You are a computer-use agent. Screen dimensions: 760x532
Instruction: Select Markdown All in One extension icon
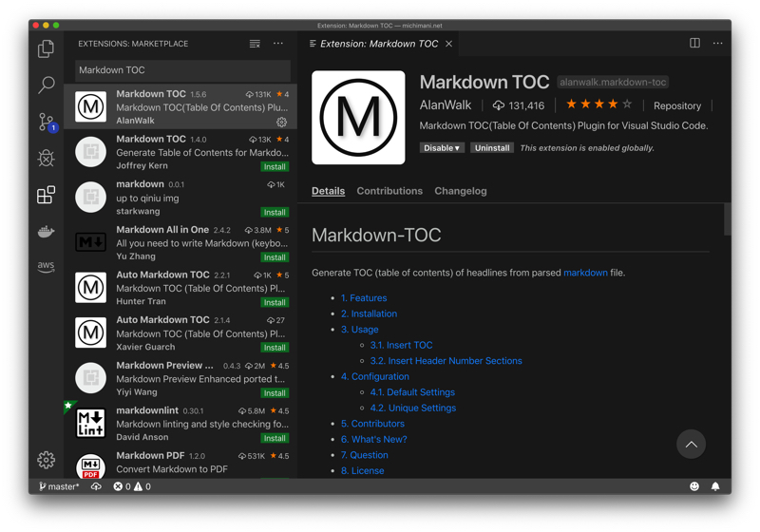tap(90, 242)
